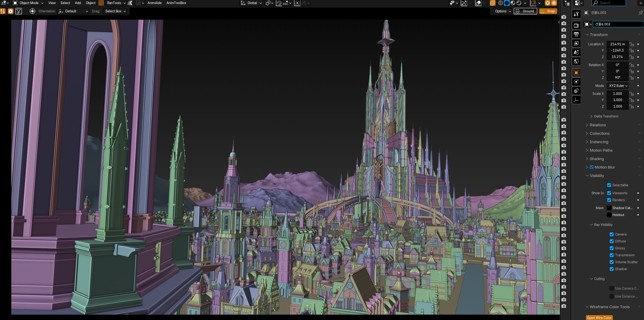644x320 pixels.
Task: Expand the Delta Transform section
Action: click(606, 116)
